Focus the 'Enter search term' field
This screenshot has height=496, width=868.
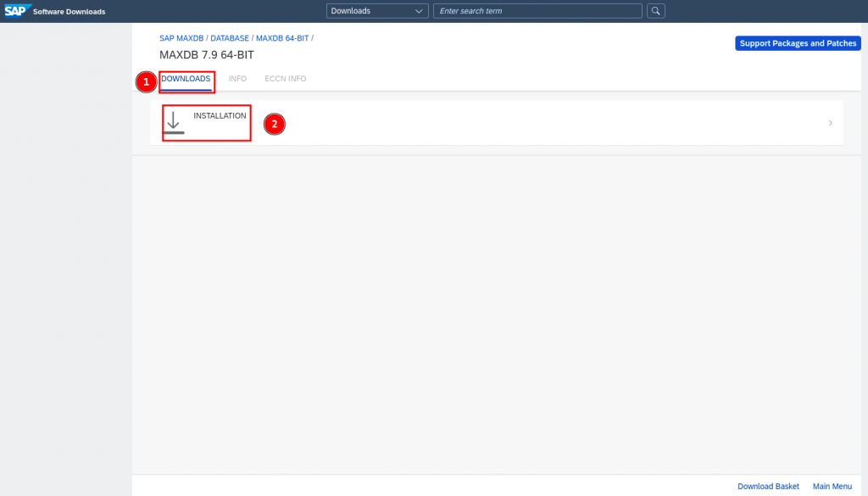pyautogui.click(x=537, y=11)
